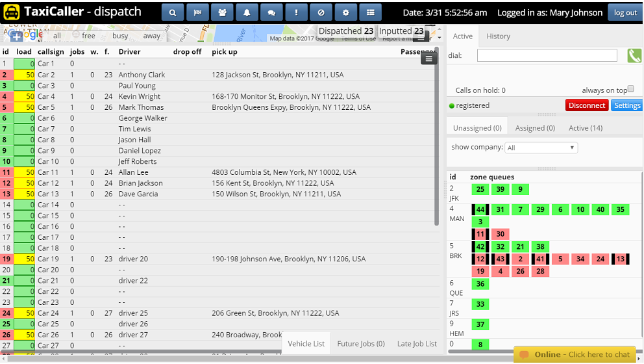Click queue swatch 25 in JFK zone

480,189
